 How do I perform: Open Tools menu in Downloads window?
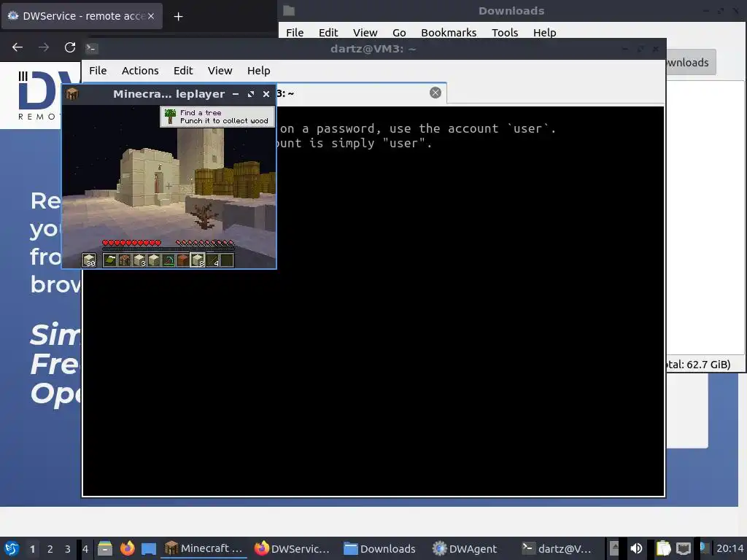(505, 32)
